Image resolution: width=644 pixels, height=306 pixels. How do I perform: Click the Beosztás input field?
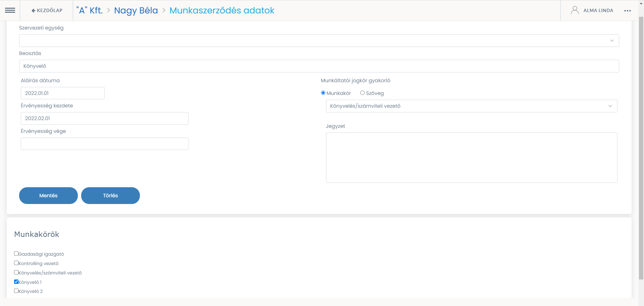click(319, 66)
